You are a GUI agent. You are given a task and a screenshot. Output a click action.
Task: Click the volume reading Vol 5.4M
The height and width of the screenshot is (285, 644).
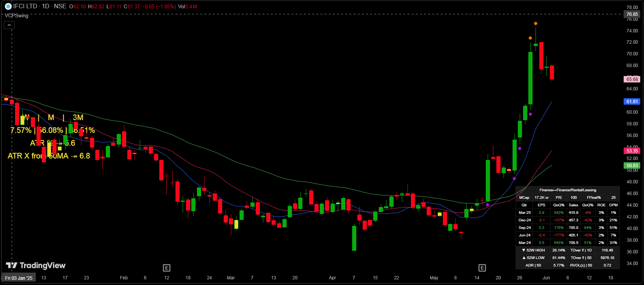pos(187,6)
